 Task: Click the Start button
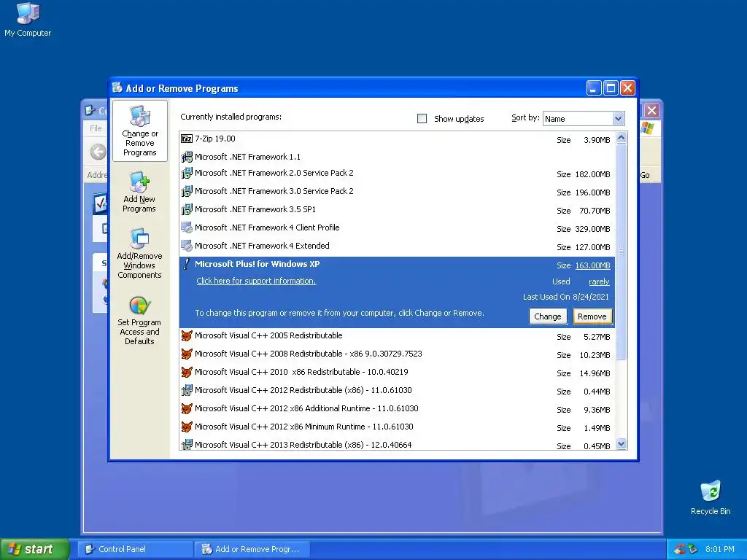pos(34,549)
